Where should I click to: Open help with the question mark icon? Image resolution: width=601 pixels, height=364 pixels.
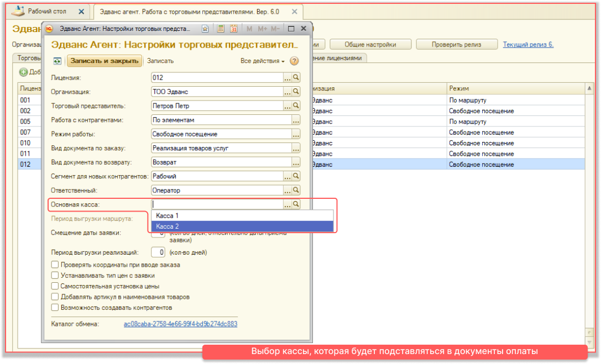294,61
